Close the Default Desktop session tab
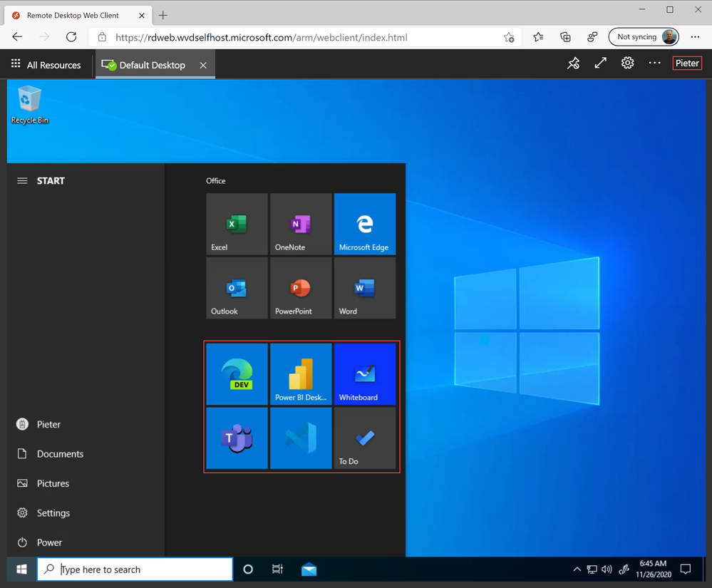Image resolution: width=712 pixels, height=588 pixels. 203,65
